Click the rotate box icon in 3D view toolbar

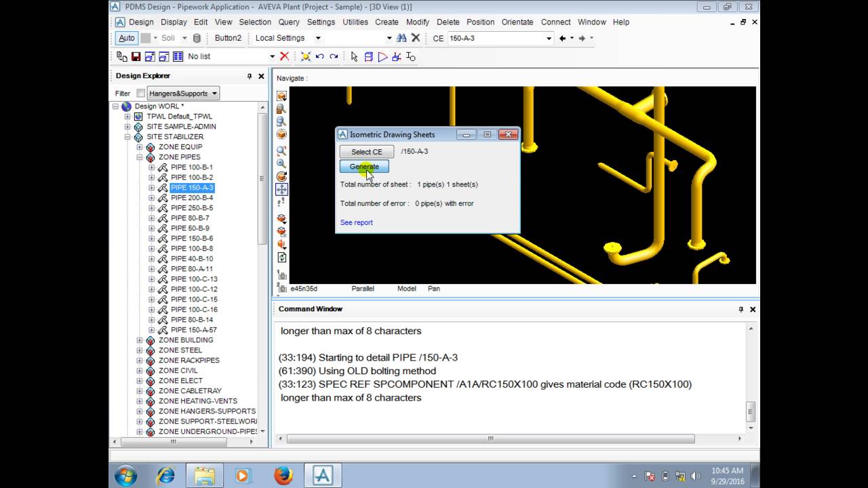click(x=281, y=176)
